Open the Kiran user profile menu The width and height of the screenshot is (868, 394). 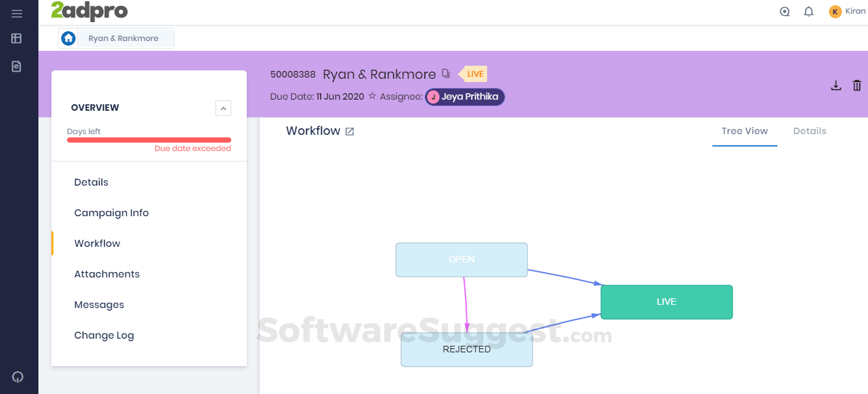tap(847, 12)
